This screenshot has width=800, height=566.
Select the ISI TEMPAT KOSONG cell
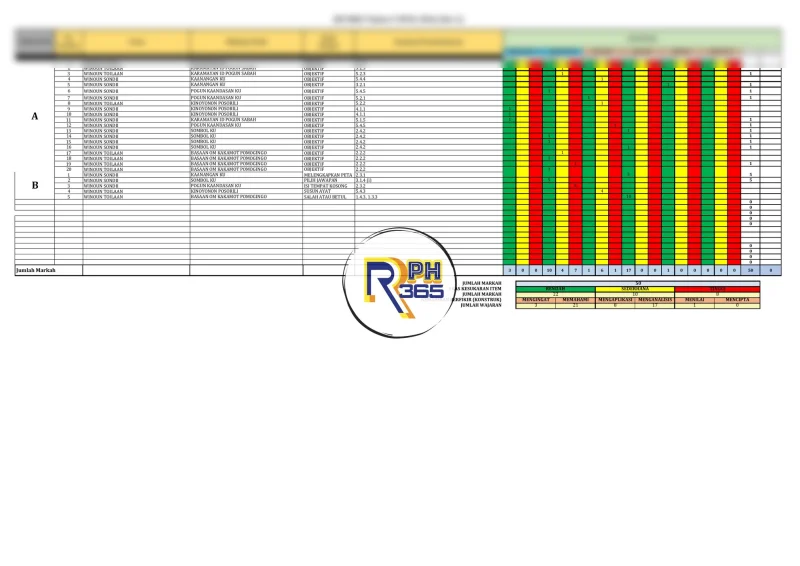point(327,186)
